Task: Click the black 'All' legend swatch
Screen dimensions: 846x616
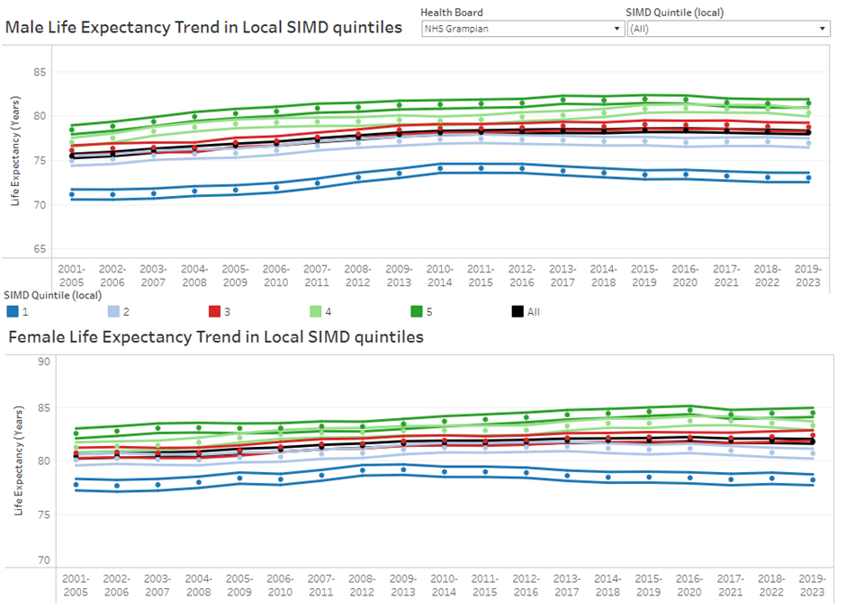Action: click(517, 312)
